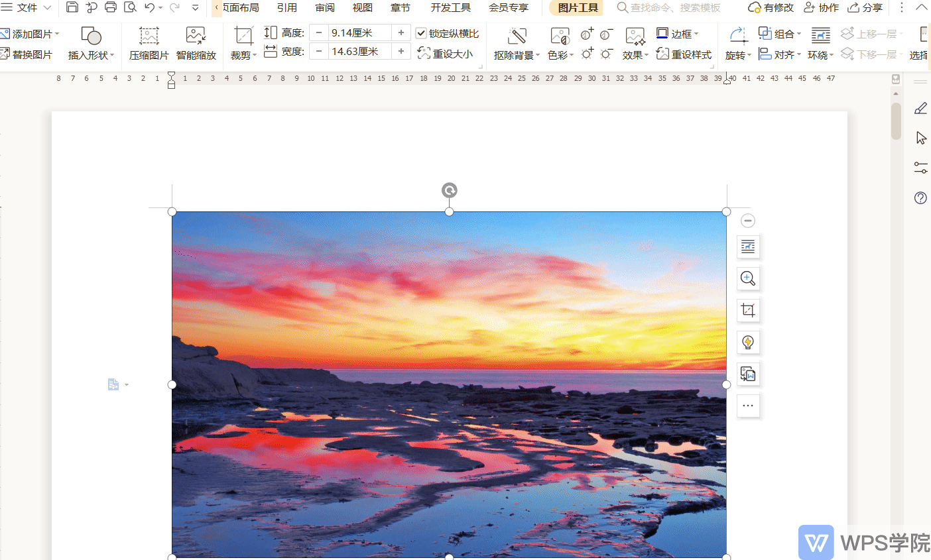Switch to the 开发工具 tab
Screen dimensions: 931x560
(451, 7)
